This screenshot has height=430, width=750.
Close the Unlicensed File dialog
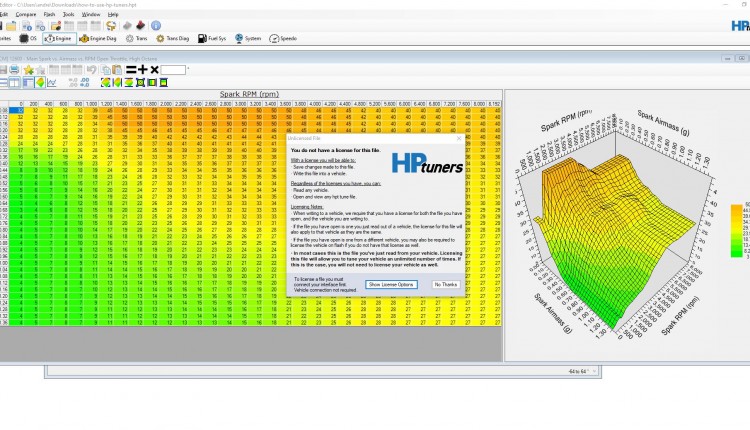coord(459,138)
